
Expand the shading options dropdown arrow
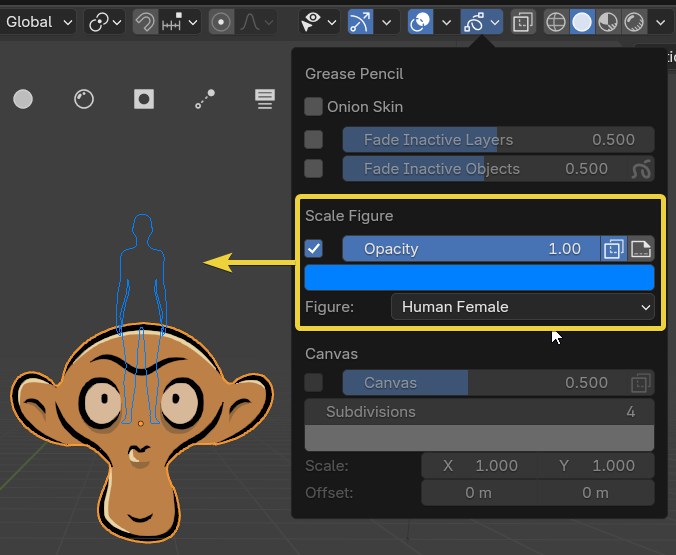pos(660,22)
